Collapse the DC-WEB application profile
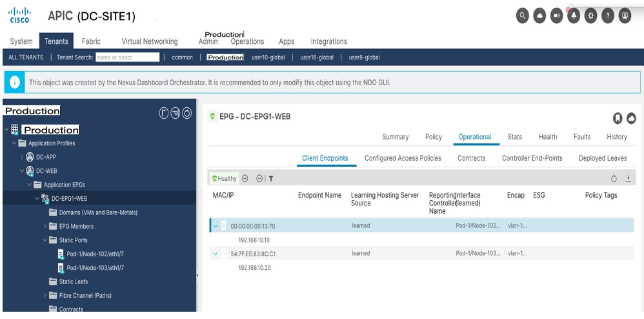This screenshot has height=319, width=644. click(x=22, y=170)
